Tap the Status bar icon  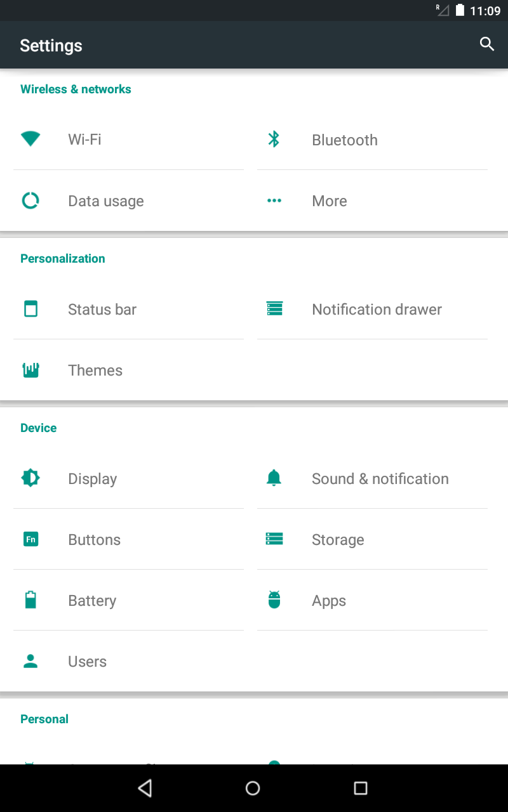pos(30,309)
